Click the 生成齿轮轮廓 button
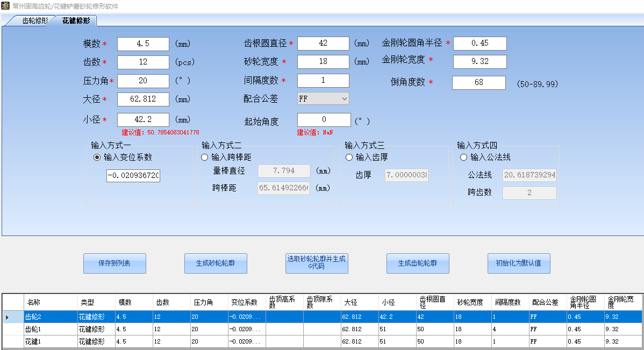 tap(417, 263)
